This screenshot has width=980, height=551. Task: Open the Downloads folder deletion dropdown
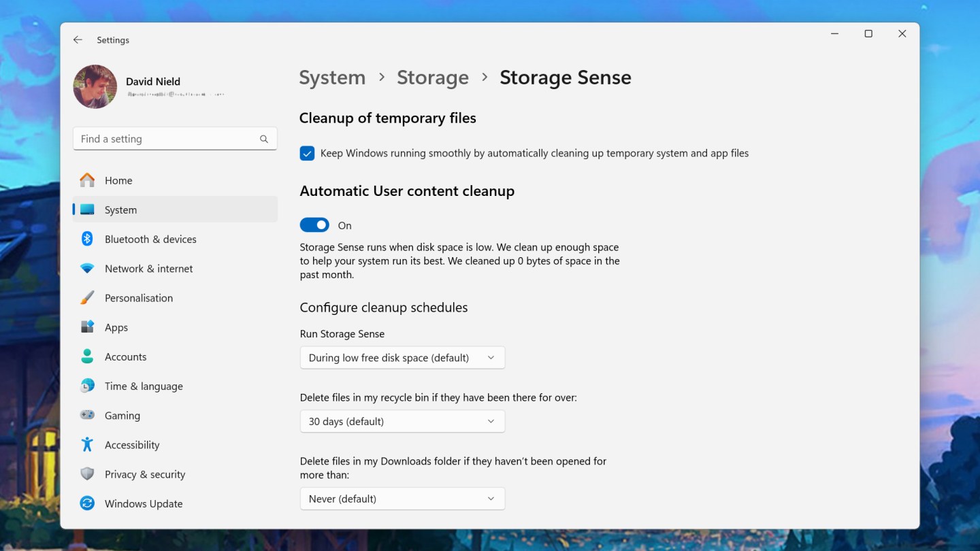(x=402, y=499)
